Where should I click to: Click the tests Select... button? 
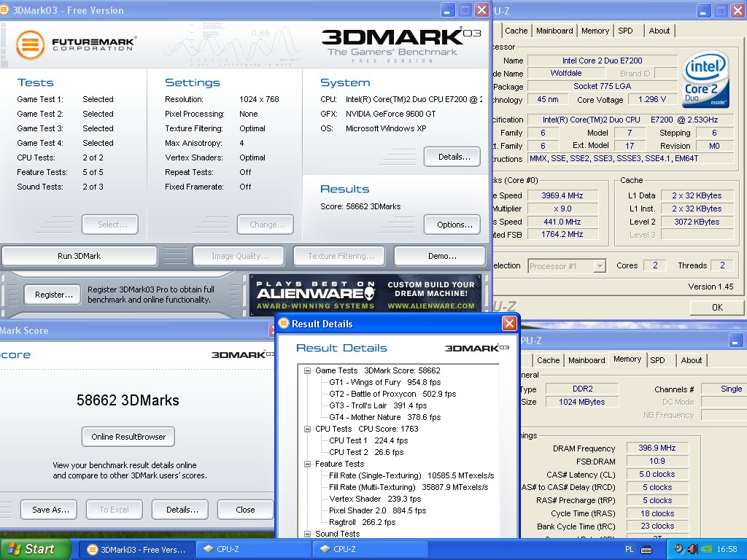(x=110, y=225)
